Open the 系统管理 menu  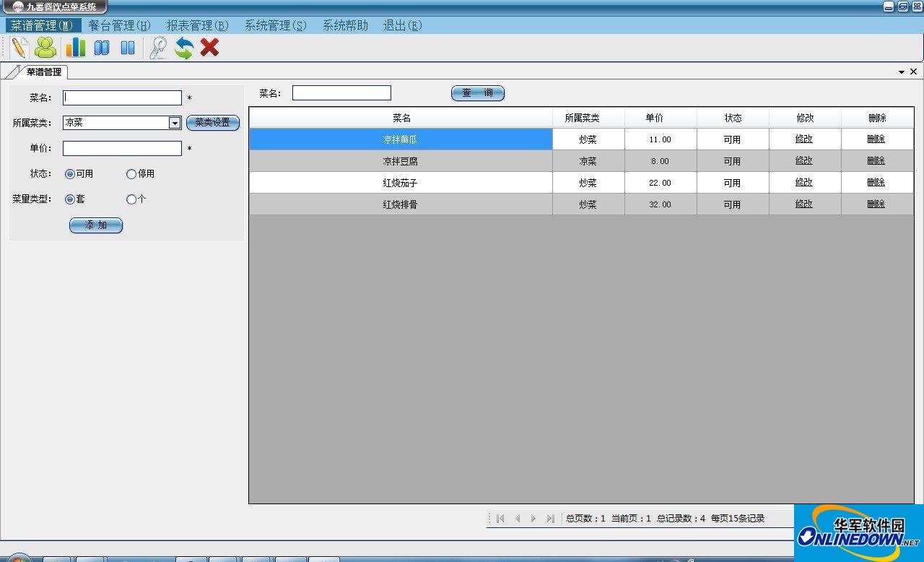(275, 25)
